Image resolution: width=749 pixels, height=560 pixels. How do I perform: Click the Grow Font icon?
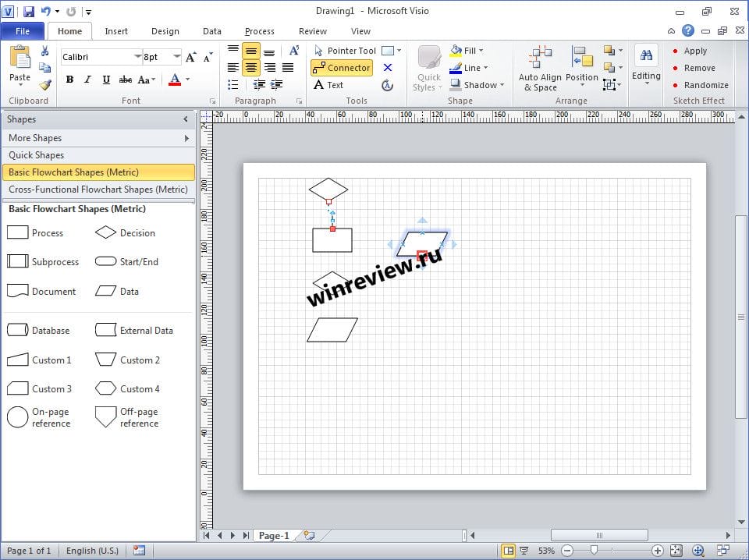[x=190, y=57]
